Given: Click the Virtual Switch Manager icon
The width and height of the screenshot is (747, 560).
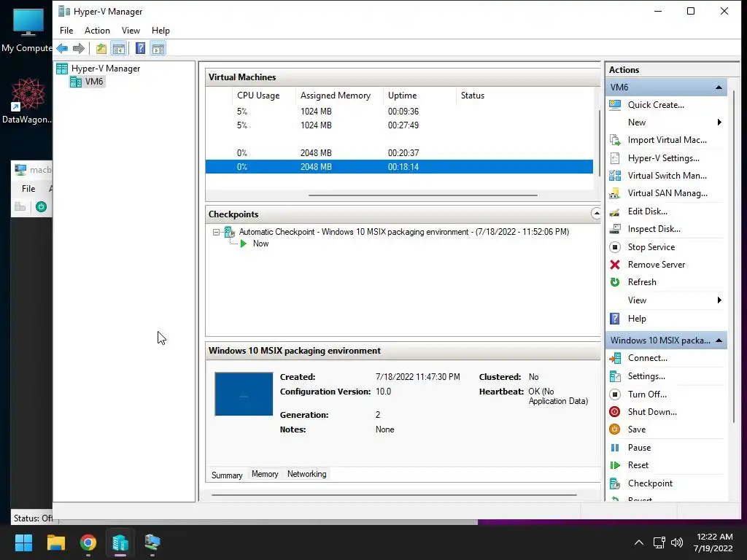Looking at the screenshot, I should point(615,176).
